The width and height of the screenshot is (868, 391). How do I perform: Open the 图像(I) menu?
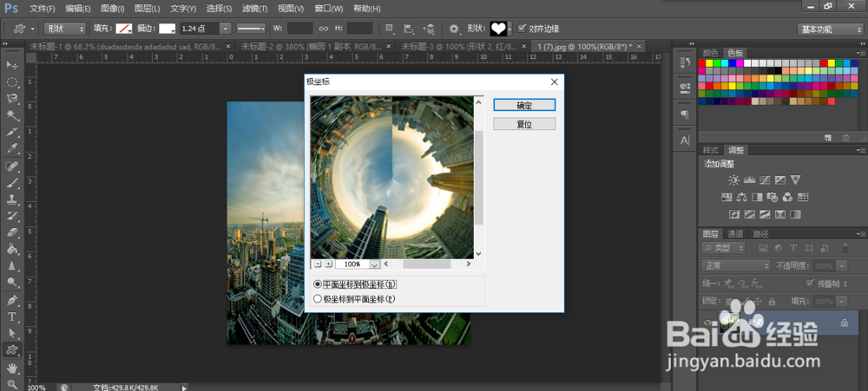(113, 9)
